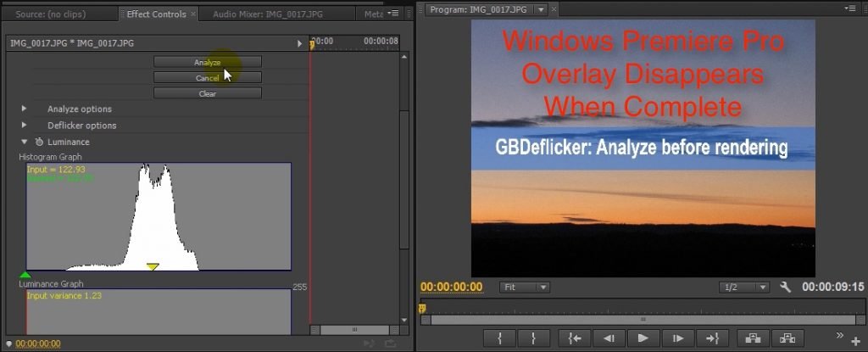The image size is (868, 352).
Task: Click the Extract button
Action: (787, 337)
